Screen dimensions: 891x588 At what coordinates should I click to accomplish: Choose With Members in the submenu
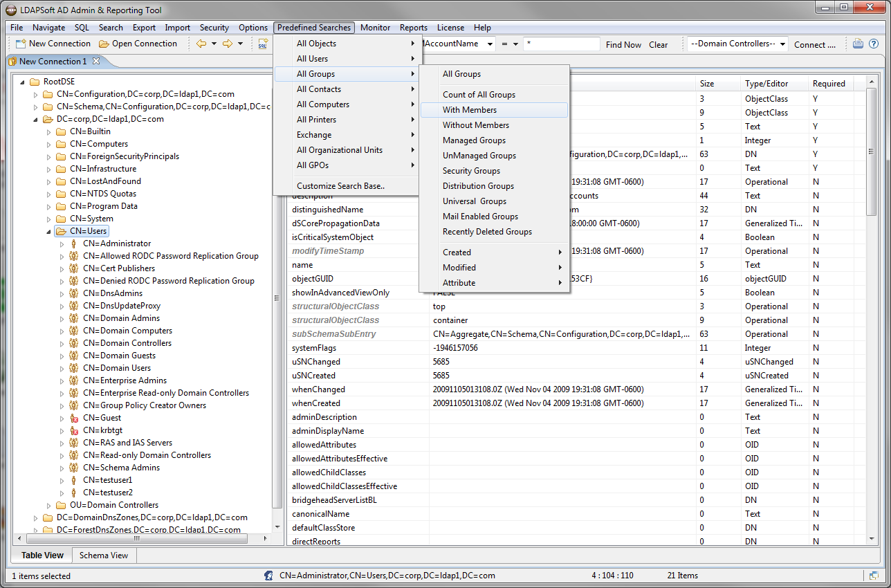click(x=494, y=110)
